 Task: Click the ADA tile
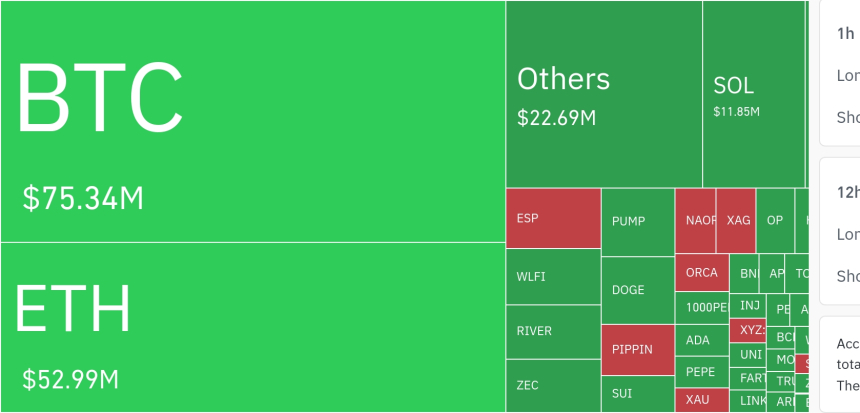702,340
